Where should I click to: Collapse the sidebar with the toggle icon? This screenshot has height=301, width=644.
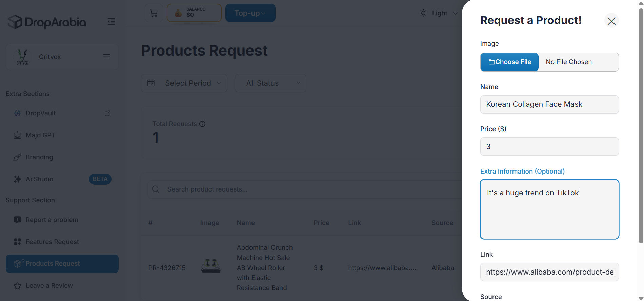111,22
